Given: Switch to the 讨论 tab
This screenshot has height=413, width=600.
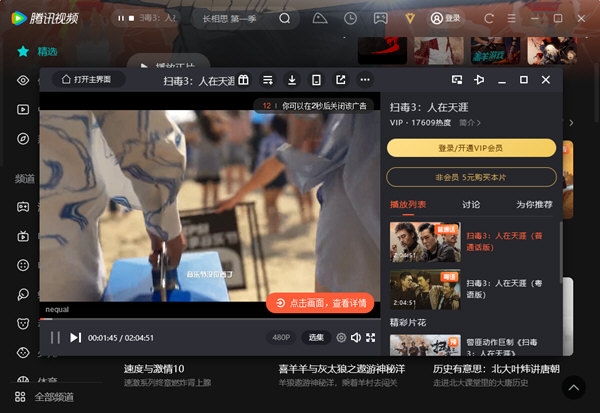Looking at the screenshot, I should [x=471, y=204].
